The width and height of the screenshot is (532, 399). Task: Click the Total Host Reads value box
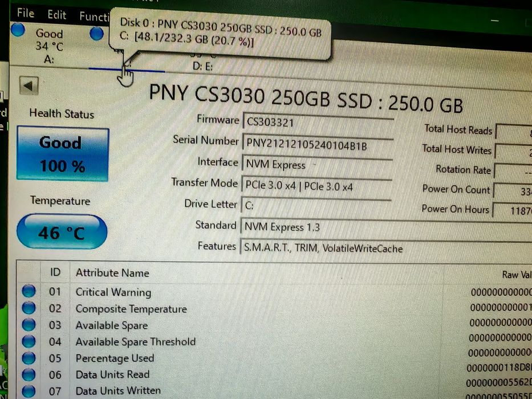[x=514, y=132]
